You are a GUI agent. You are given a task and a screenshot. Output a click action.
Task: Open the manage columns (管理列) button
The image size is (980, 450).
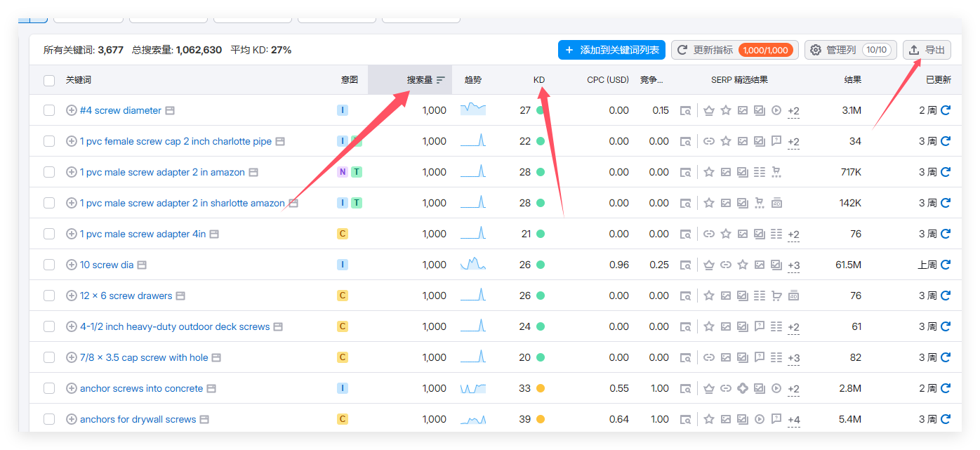pyautogui.click(x=850, y=50)
